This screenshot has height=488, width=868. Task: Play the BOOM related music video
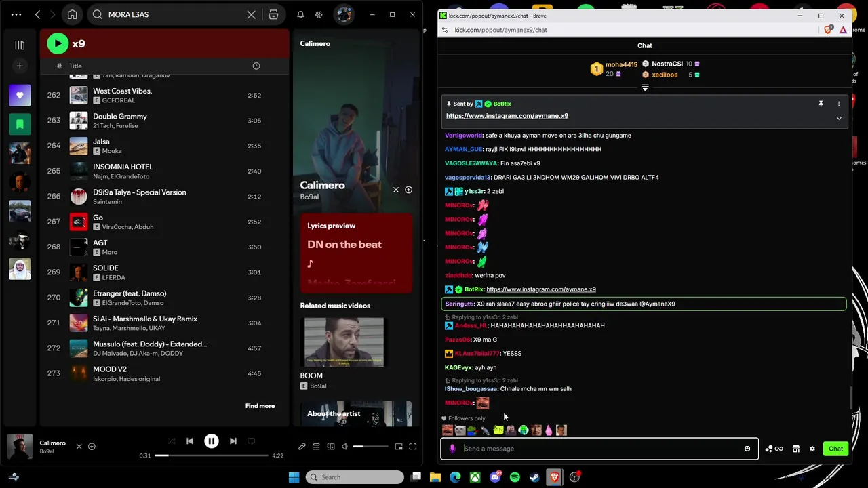pyautogui.click(x=344, y=342)
